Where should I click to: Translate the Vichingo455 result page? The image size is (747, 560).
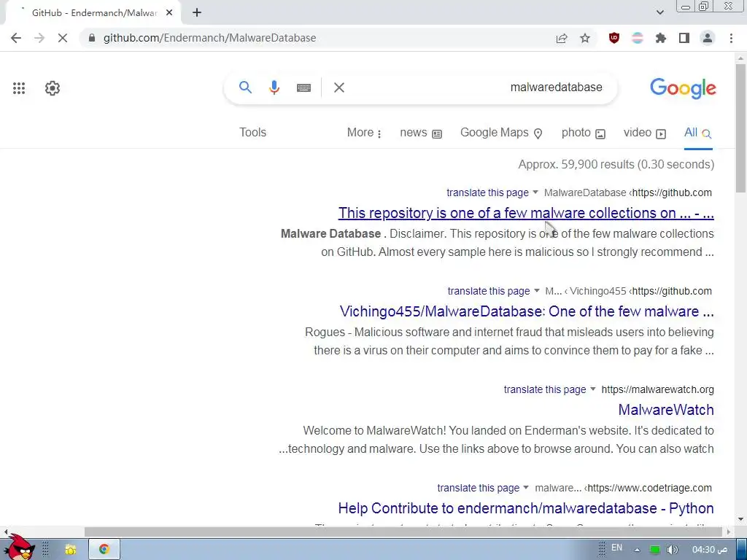tap(488, 291)
